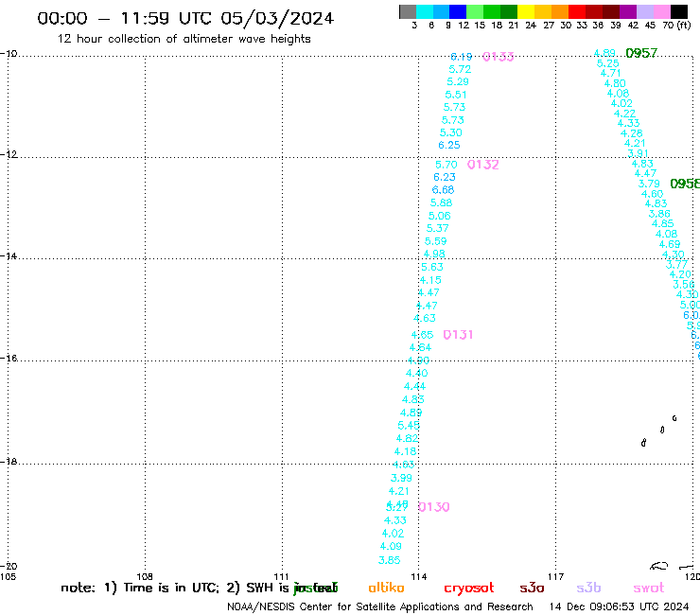Click the wave height value 3.86

point(659,214)
